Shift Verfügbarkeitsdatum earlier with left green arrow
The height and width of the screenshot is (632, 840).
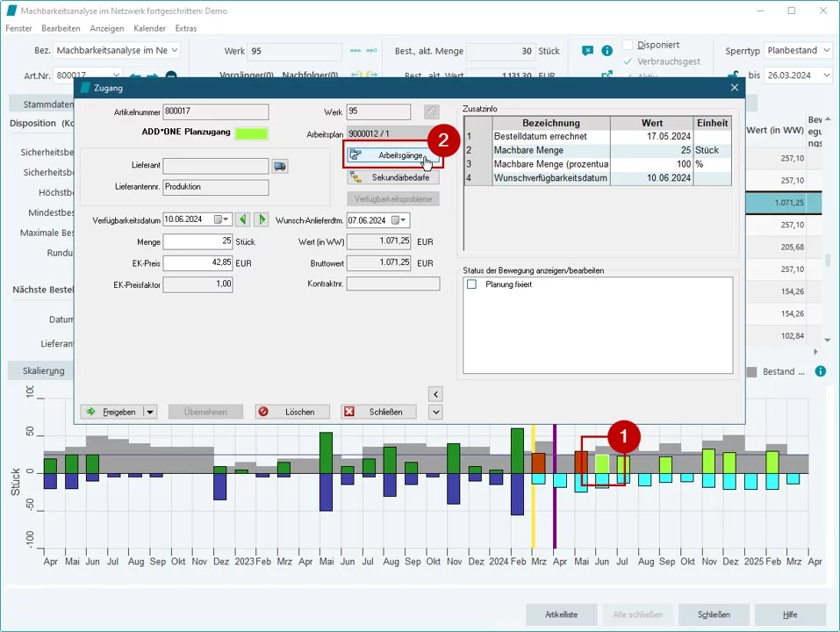pos(242,219)
